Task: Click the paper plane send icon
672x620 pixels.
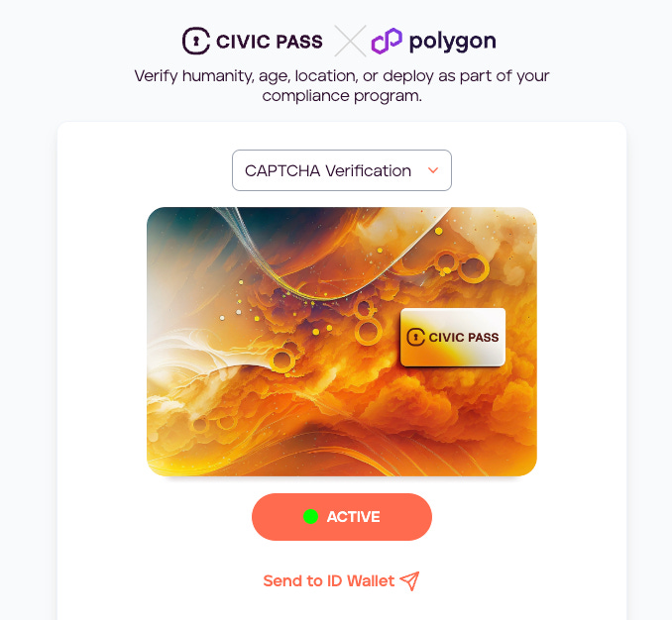Action: pyautogui.click(x=409, y=581)
